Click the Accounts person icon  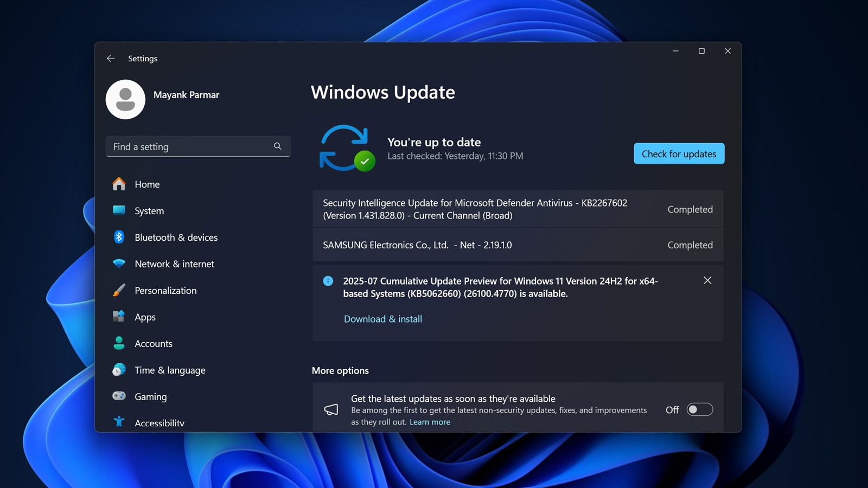click(119, 343)
